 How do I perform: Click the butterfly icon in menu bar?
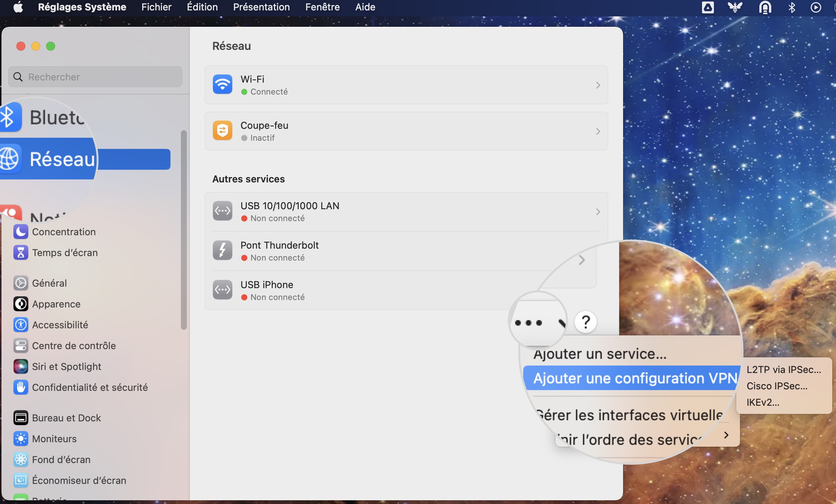tap(735, 7)
